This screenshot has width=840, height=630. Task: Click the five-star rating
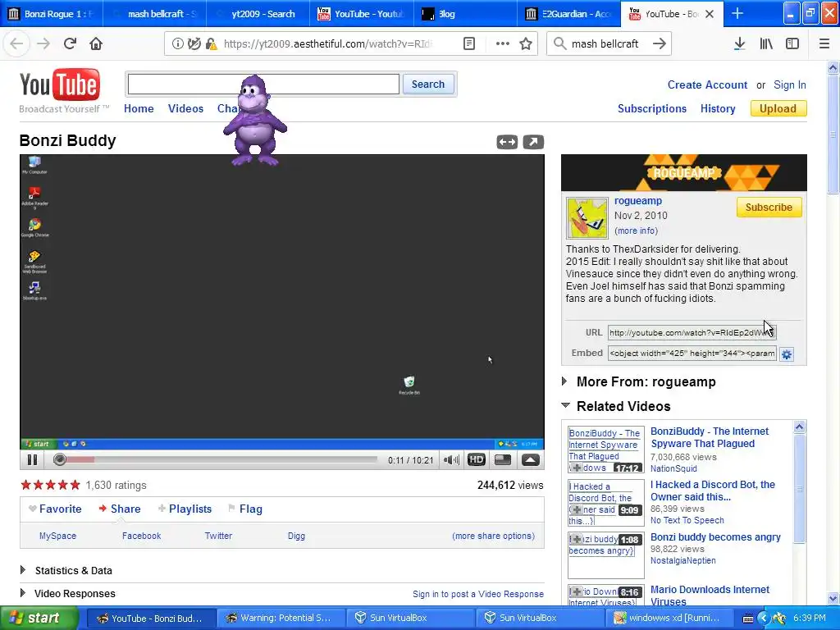pyautogui.click(x=50, y=486)
